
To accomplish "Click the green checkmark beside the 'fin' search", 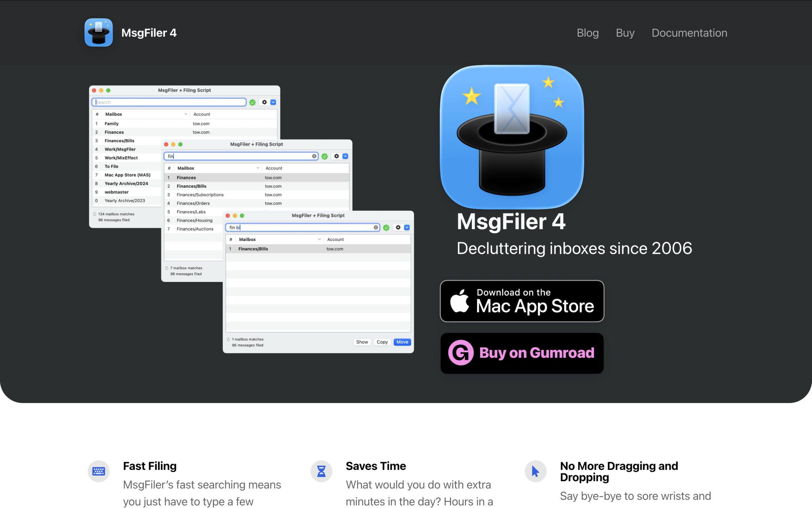I will point(324,156).
